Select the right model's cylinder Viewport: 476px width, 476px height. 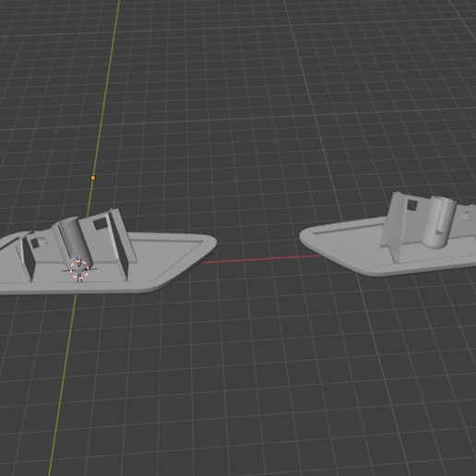(x=439, y=221)
